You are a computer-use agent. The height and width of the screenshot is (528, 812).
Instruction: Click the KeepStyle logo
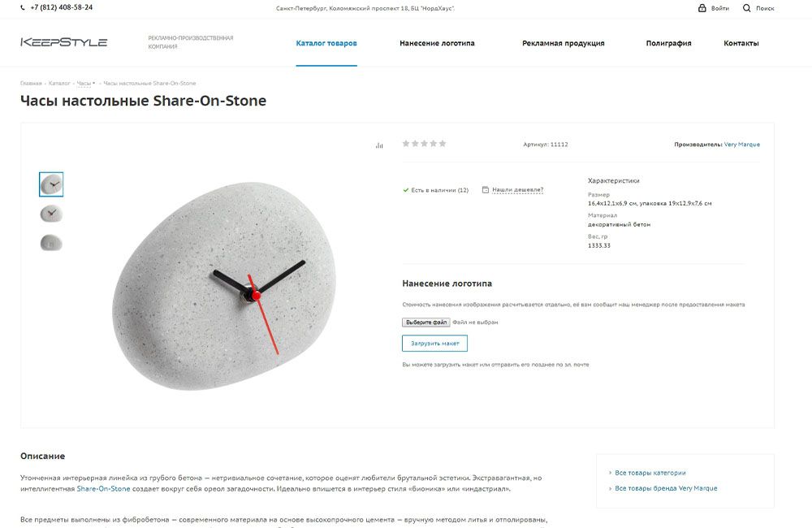tap(63, 42)
